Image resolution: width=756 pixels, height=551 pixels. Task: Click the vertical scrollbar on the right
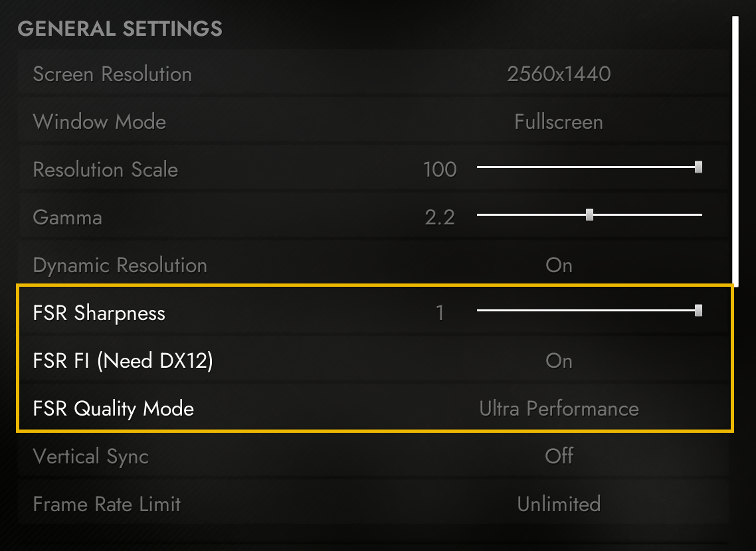tap(735, 151)
